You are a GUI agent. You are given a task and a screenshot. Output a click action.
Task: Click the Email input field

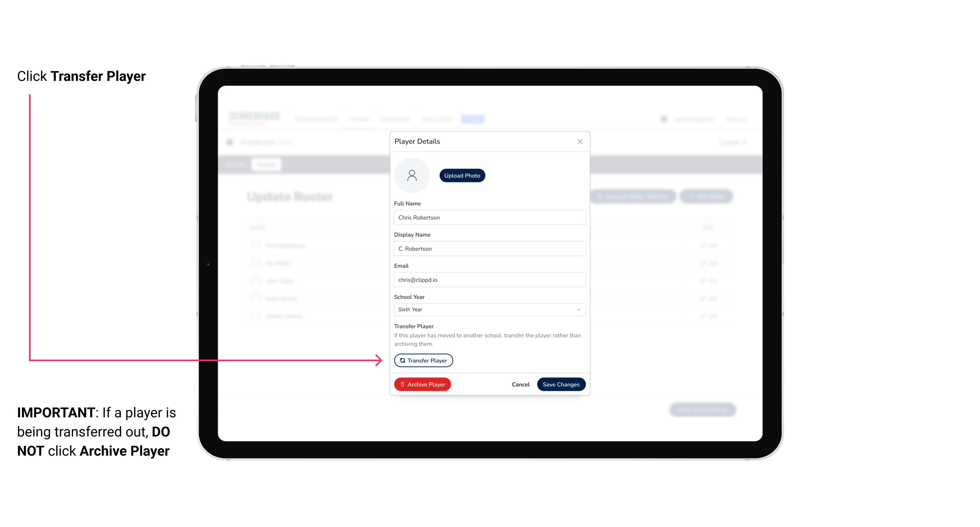click(488, 279)
